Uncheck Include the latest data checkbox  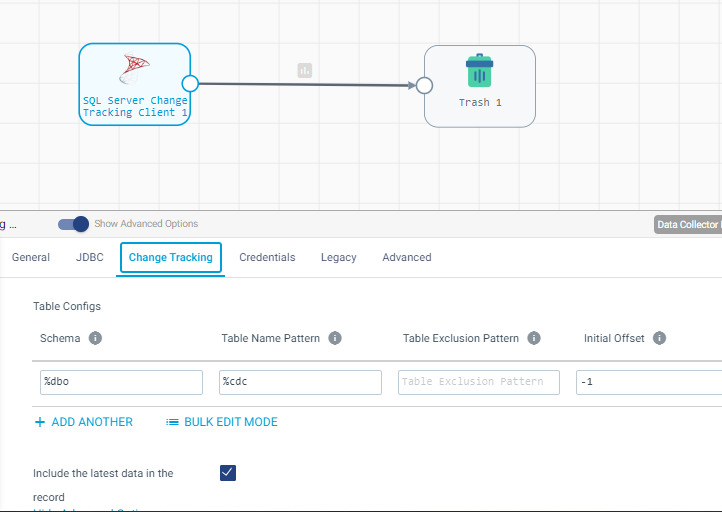[228, 473]
